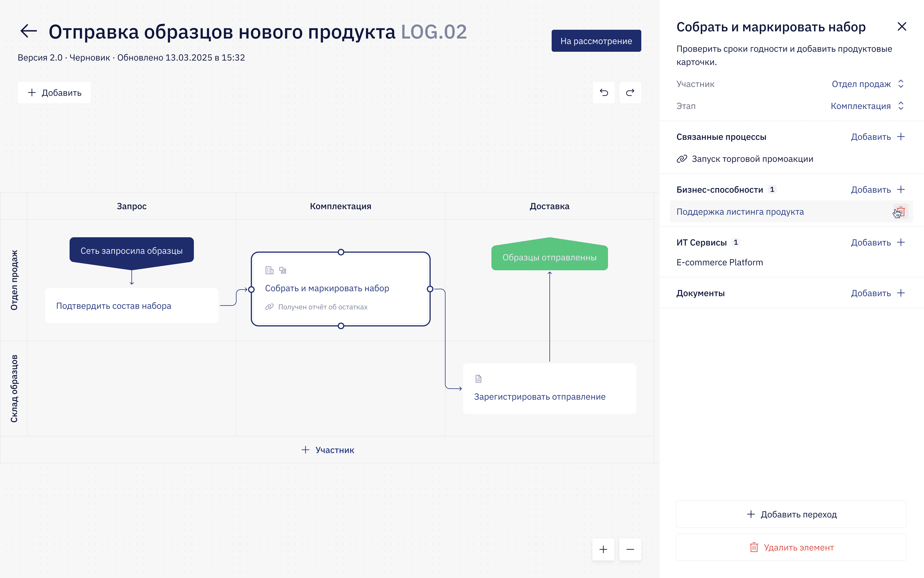
Task: Add a document under 'Документы'
Action: click(878, 293)
